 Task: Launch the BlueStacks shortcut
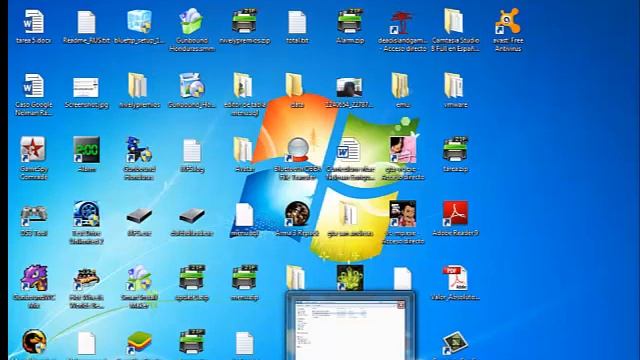click(x=139, y=343)
